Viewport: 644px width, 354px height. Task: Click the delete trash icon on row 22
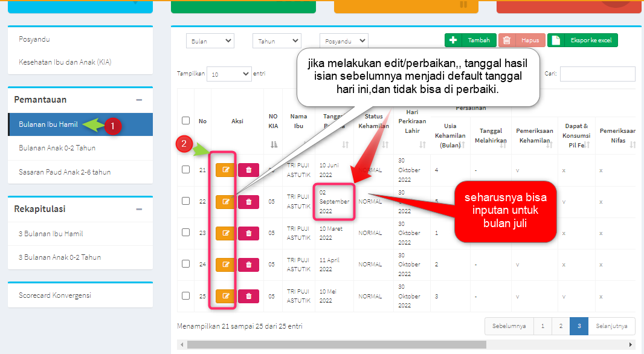tap(248, 202)
